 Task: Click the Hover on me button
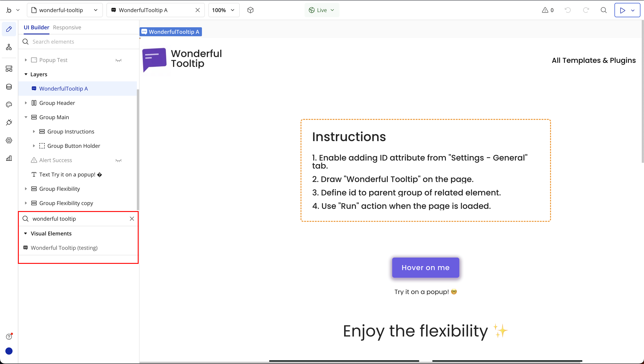pyautogui.click(x=425, y=268)
